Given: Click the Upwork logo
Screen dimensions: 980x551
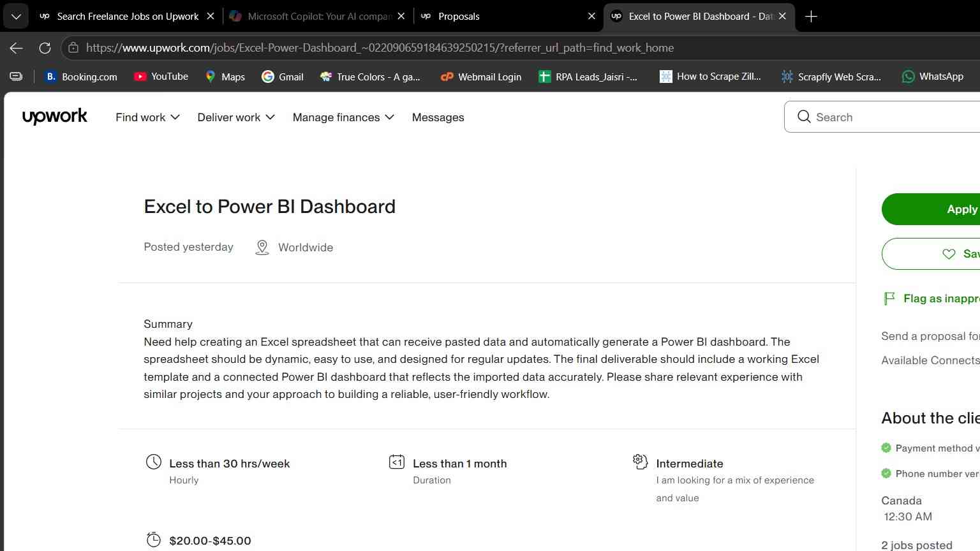Looking at the screenshot, I should point(55,117).
